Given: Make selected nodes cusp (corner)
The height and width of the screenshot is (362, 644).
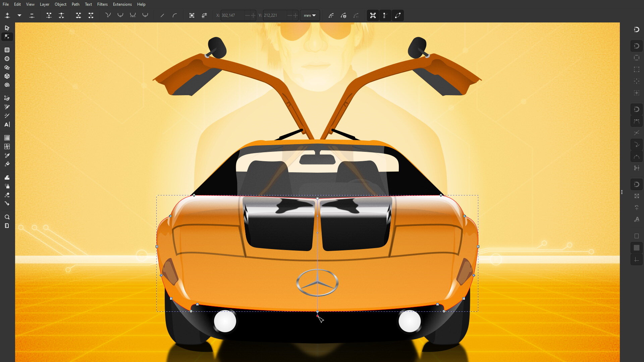Looking at the screenshot, I should pos(108,15).
